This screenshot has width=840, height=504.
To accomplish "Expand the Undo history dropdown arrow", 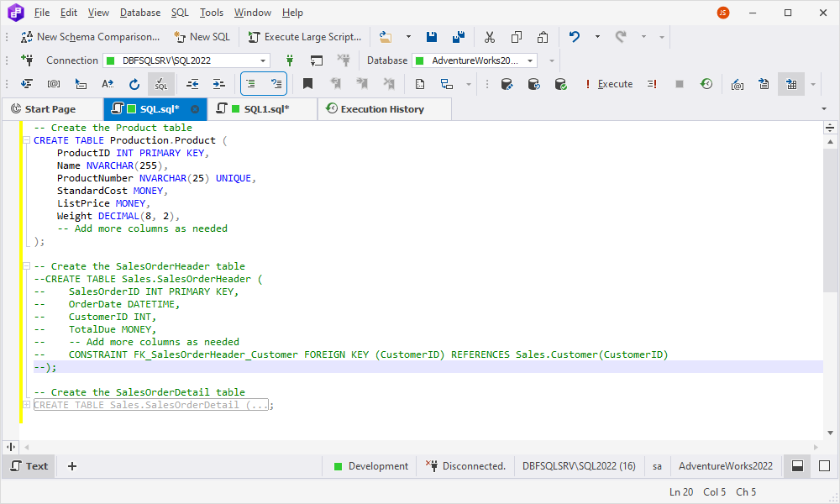I will click(597, 37).
